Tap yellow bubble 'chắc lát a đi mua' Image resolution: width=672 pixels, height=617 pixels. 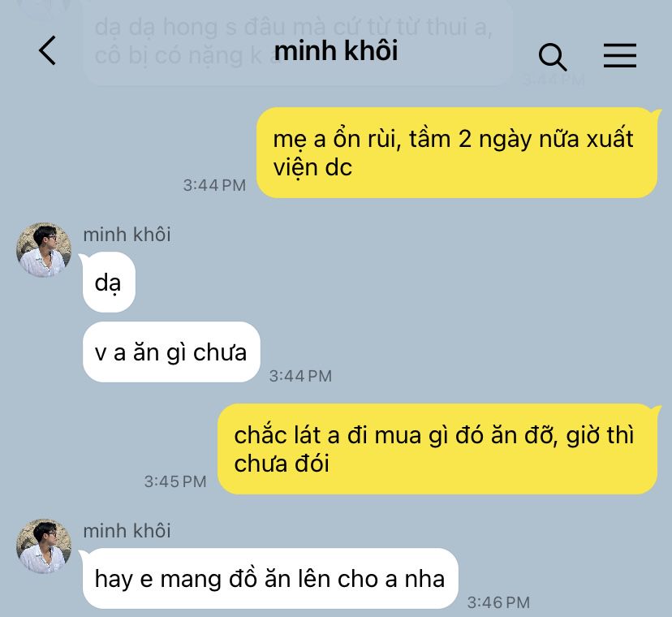[x=437, y=449]
